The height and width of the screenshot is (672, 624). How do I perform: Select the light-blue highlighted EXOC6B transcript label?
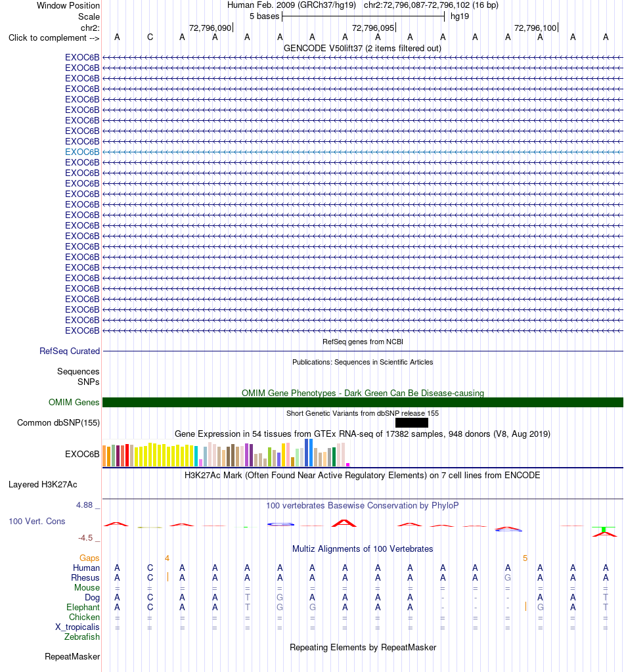[82, 152]
